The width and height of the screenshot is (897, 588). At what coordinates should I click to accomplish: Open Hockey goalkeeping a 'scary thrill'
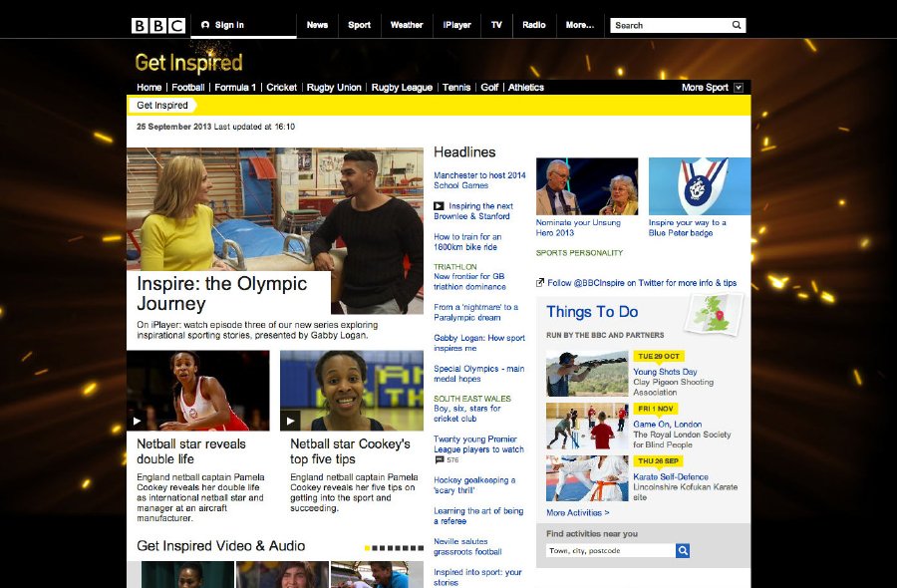click(474, 485)
